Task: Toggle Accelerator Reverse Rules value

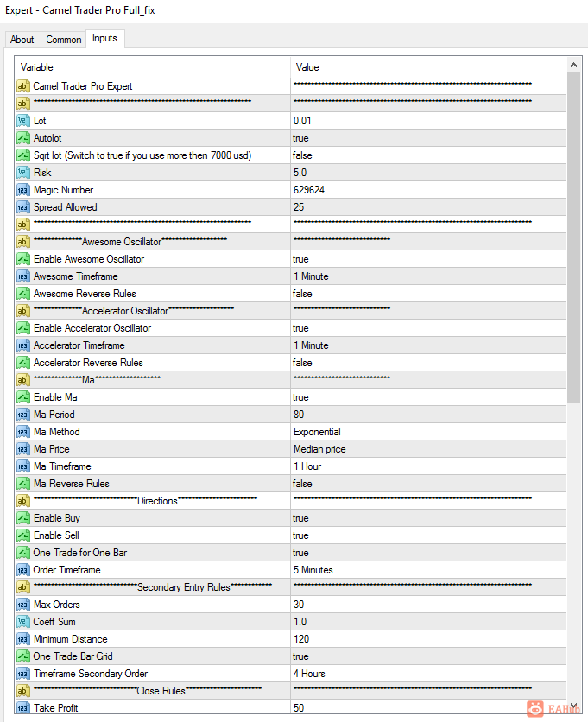Action: [x=428, y=363]
